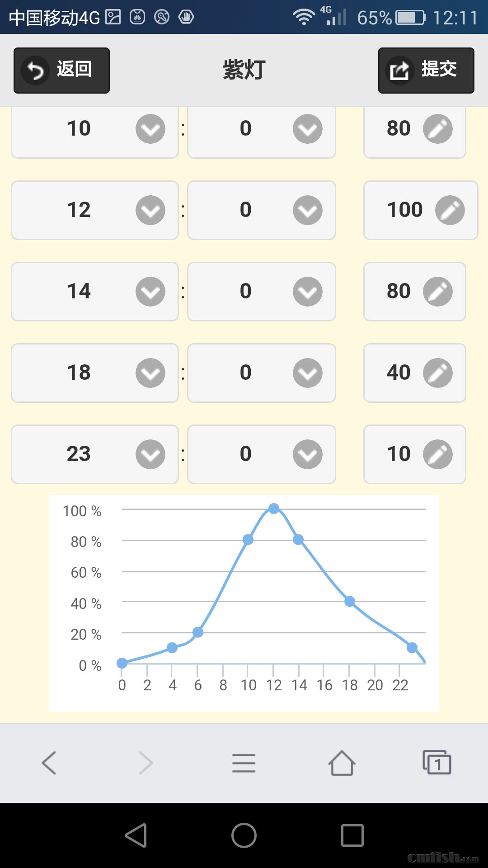
Task: Tap the Android recent apps square
Action: coord(352,835)
